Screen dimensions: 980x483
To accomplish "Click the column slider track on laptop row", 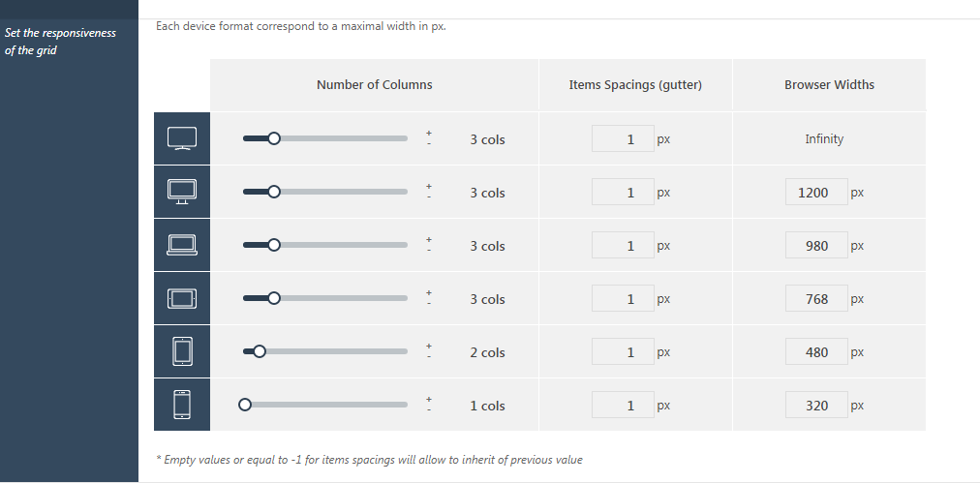I will click(x=325, y=245).
